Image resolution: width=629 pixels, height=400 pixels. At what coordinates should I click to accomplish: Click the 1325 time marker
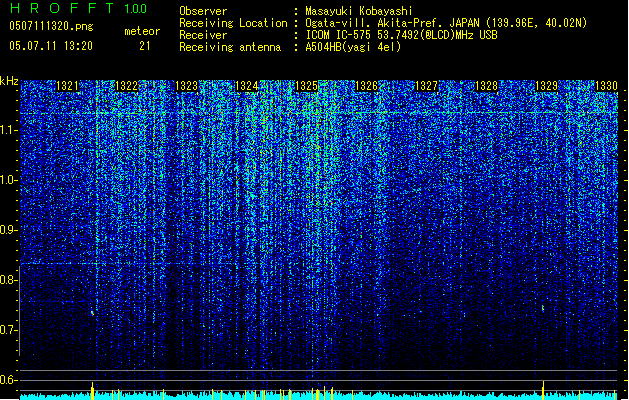[x=306, y=86]
